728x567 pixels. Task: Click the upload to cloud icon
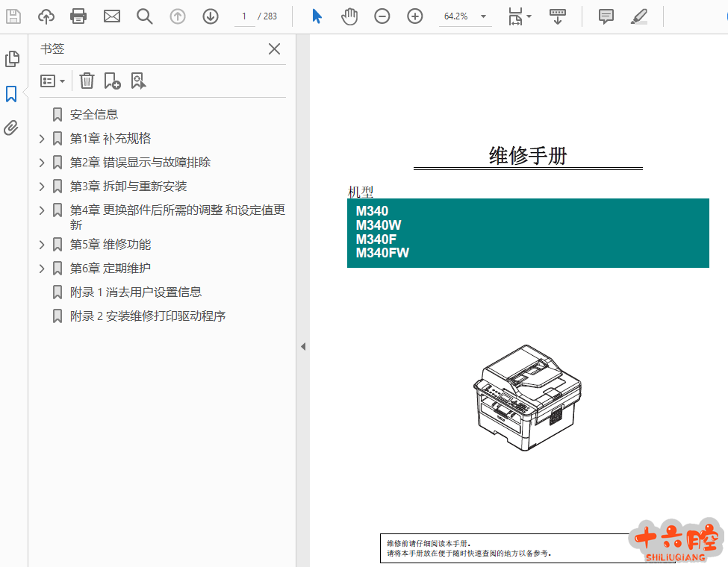coord(46,16)
